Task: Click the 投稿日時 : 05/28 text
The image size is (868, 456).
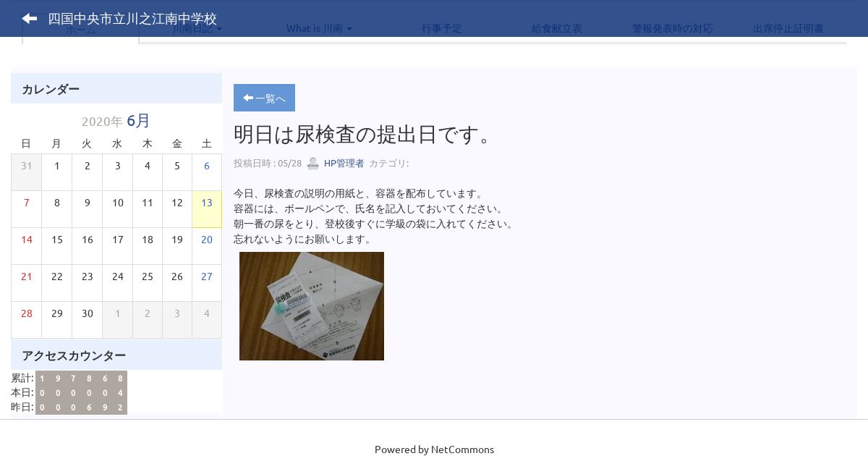Action: point(268,164)
